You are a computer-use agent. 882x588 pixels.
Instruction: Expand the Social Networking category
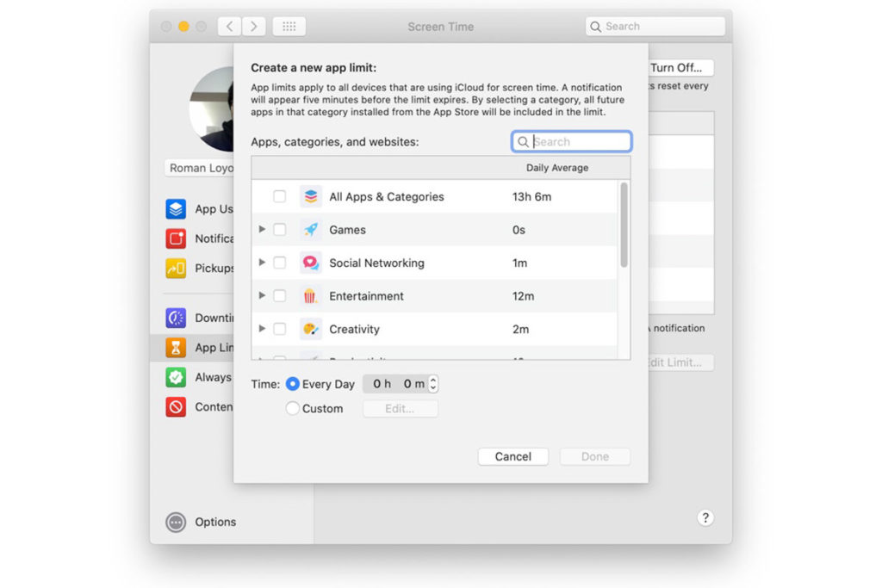point(262,263)
